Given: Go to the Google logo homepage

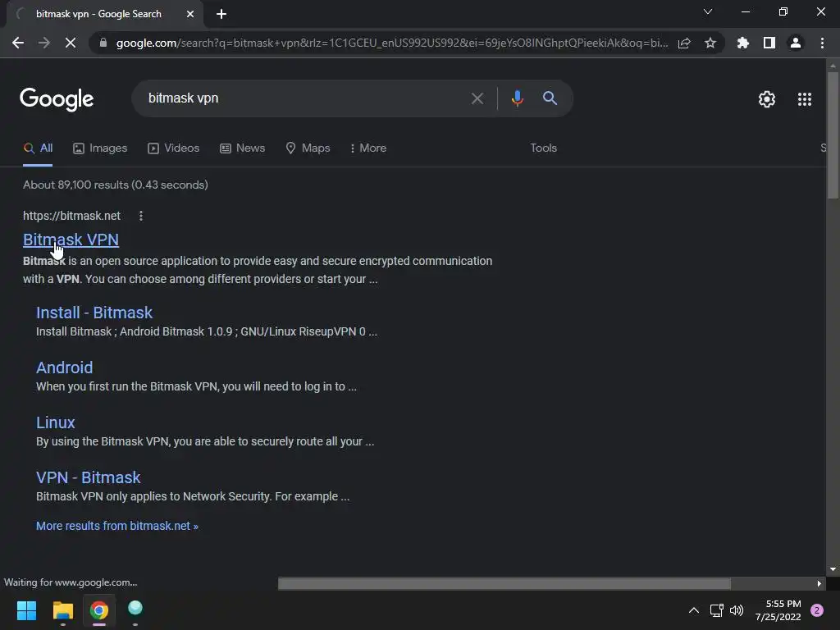Looking at the screenshot, I should (x=57, y=98).
